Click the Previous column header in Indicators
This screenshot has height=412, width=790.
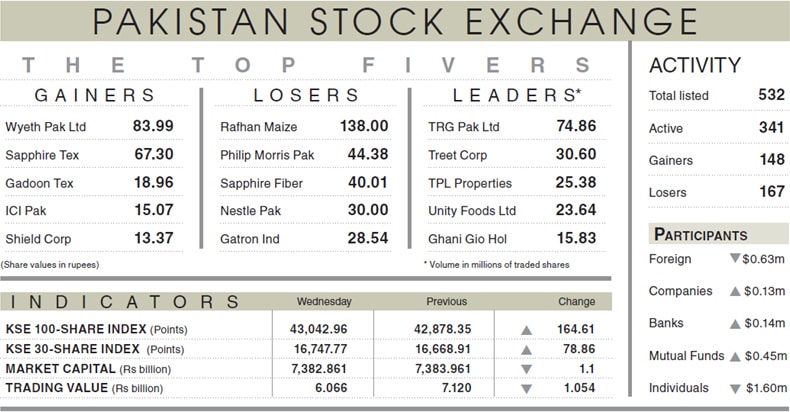446,301
